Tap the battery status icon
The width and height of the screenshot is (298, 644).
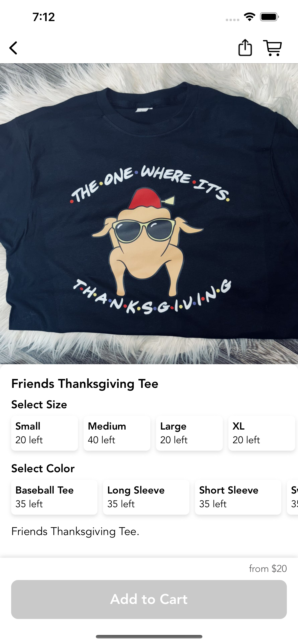(269, 17)
